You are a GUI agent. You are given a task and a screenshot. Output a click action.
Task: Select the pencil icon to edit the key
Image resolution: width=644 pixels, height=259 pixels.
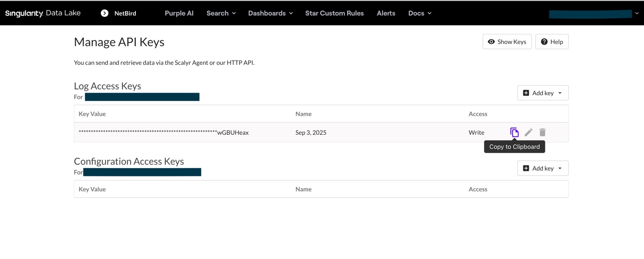pyautogui.click(x=528, y=132)
